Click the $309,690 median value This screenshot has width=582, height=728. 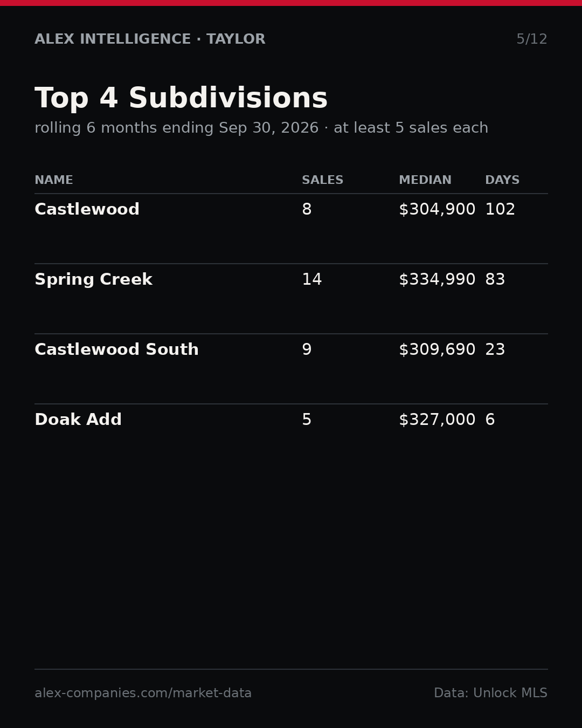click(437, 350)
